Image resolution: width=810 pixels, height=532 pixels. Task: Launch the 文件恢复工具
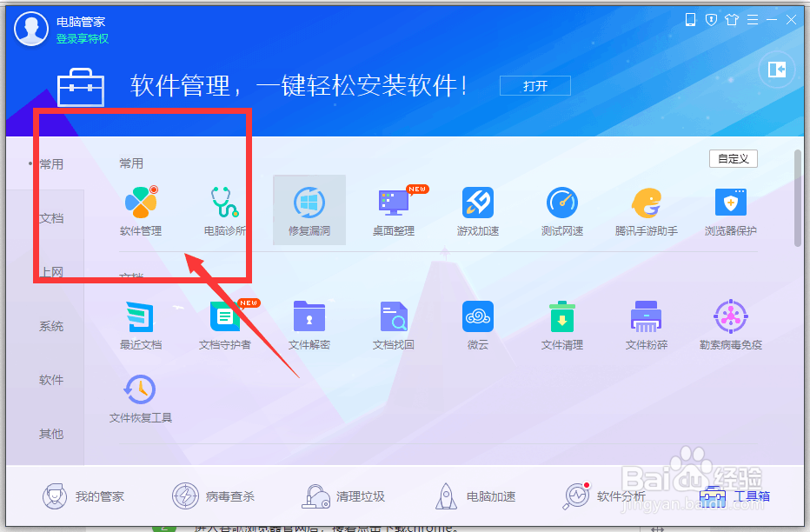click(141, 399)
